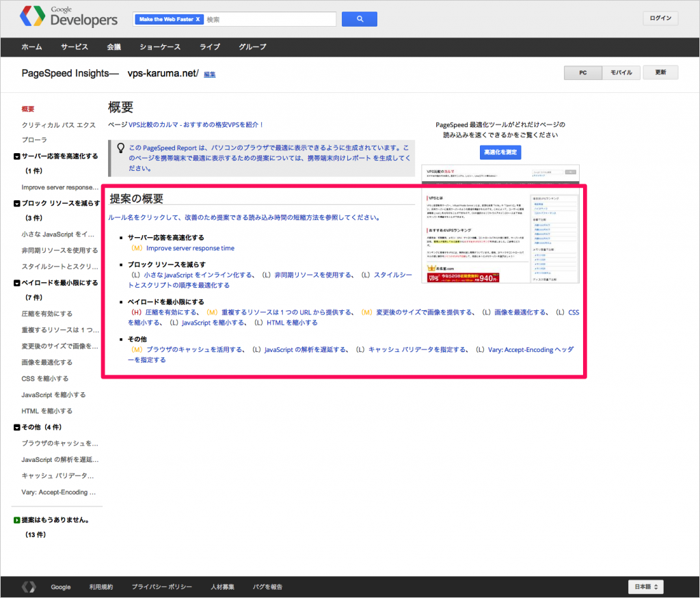Select ブラウザのキャッシュを… sidebar item

click(x=60, y=443)
